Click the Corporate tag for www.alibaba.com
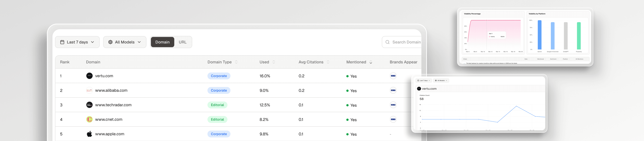The width and height of the screenshot is (644, 141). tap(219, 90)
